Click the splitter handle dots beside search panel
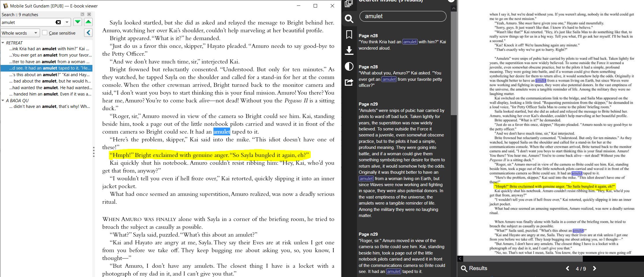644x277 pixels. tap(94, 152)
